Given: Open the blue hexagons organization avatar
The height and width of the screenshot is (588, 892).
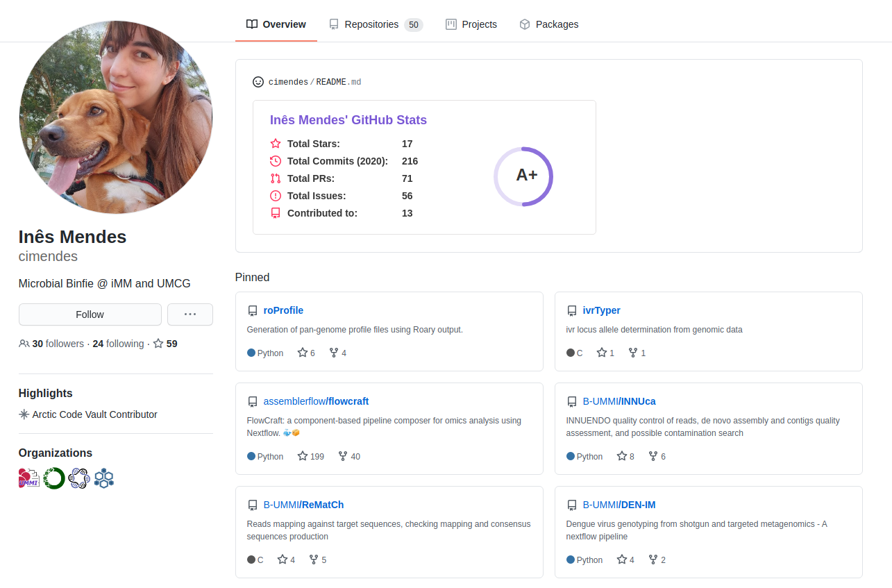Looking at the screenshot, I should point(104,478).
